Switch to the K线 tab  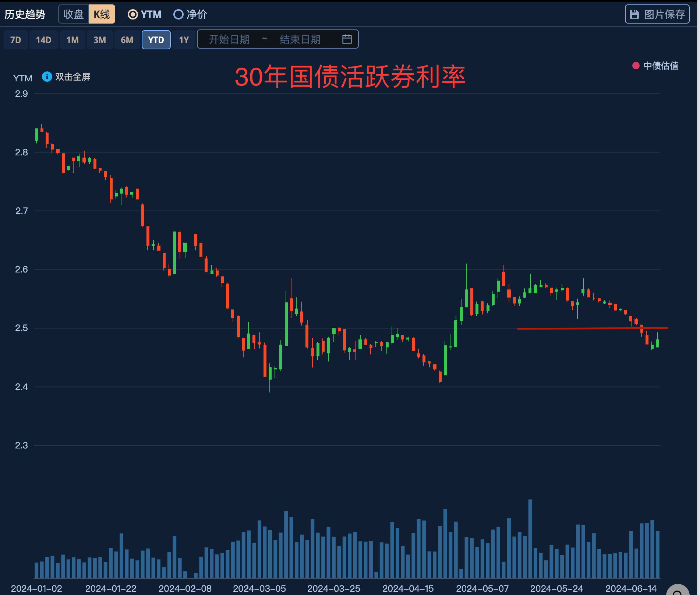pos(102,14)
